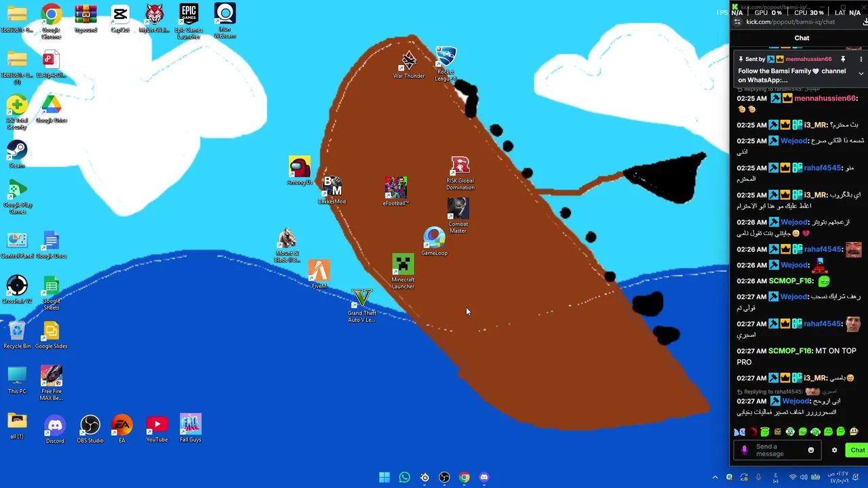Open Mount & Blade II shortcut

(x=287, y=245)
